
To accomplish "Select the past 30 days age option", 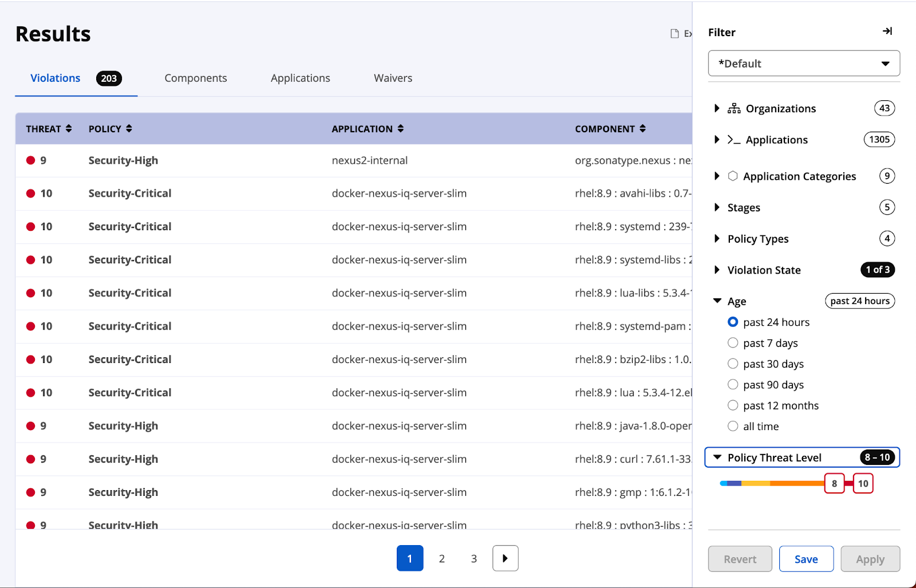I will [x=733, y=364].
